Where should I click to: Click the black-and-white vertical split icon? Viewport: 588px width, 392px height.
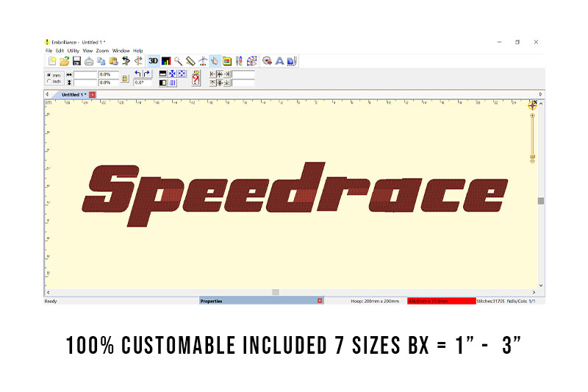click(162, 82)
